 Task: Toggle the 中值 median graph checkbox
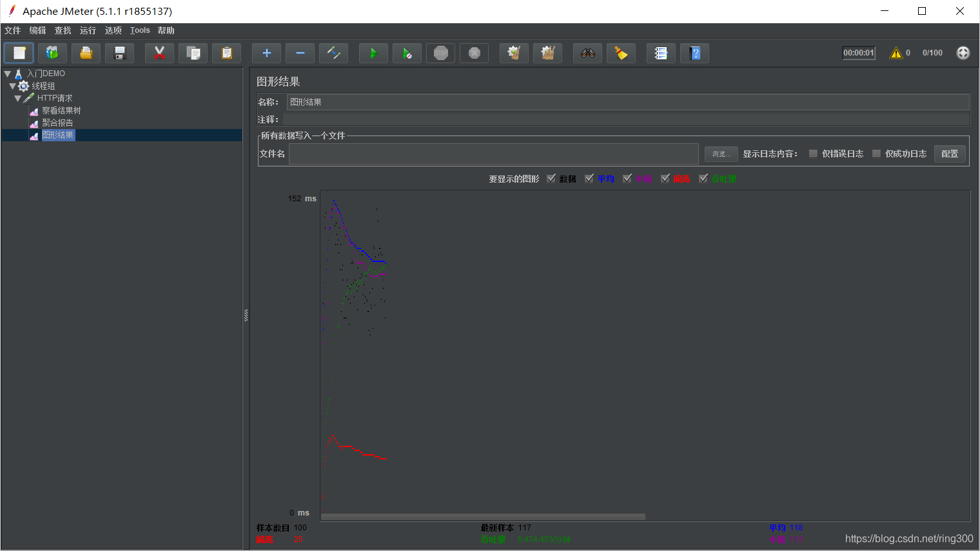pyautogui.click(x=627, y=179)
